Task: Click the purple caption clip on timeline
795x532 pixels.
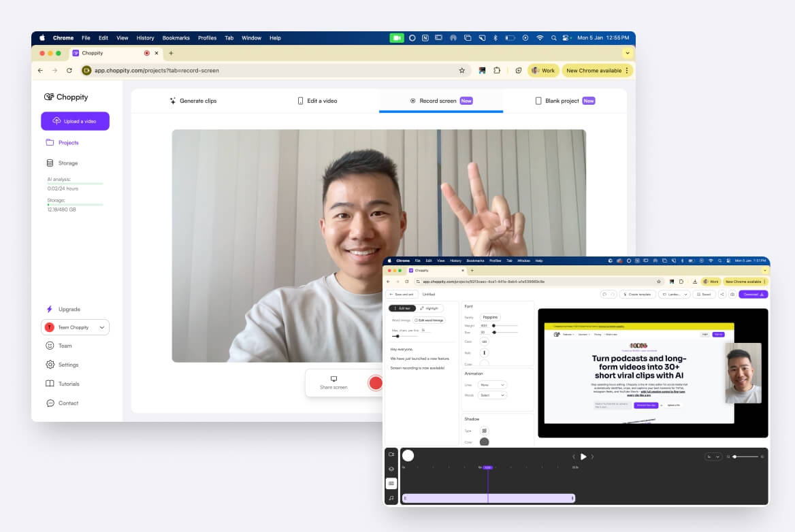Action: [x=489, y=498]
